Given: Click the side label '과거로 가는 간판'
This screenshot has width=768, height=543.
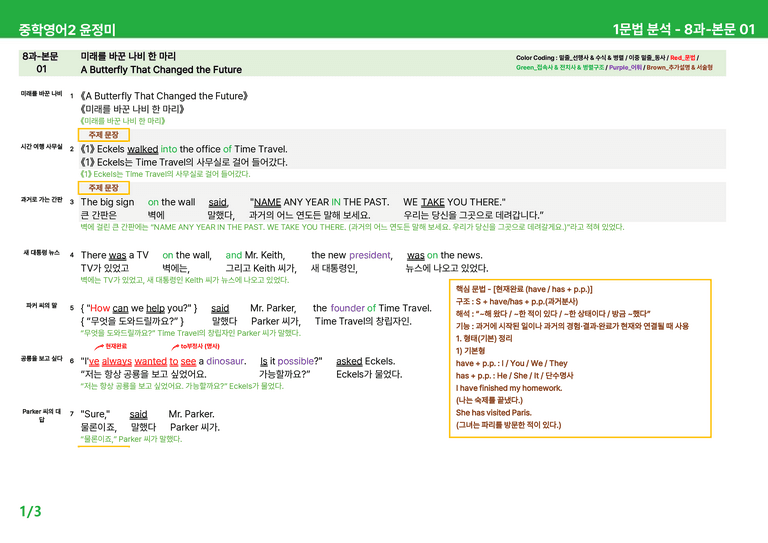Looking at the screenshot, I should [41, 199].
